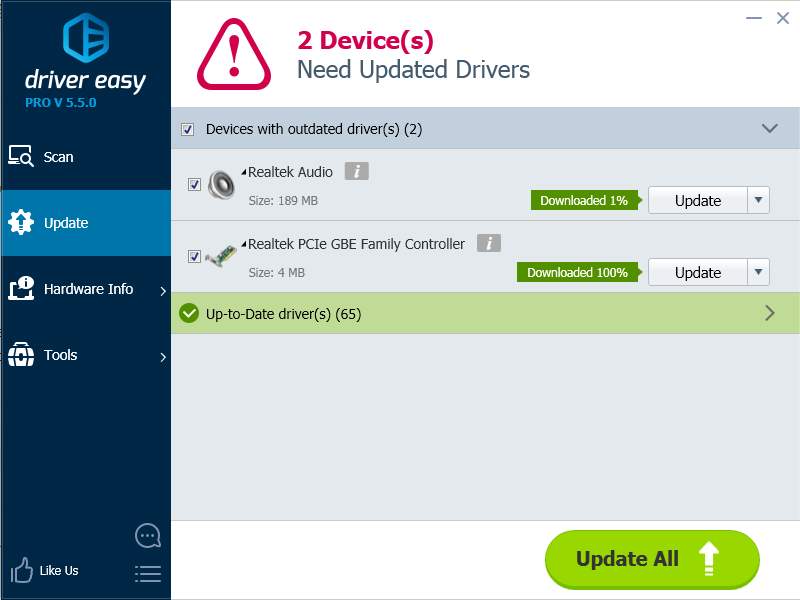Click Update button for Realtek Audio
This screenshot has width=800, height=600.
tap(697, 200)
